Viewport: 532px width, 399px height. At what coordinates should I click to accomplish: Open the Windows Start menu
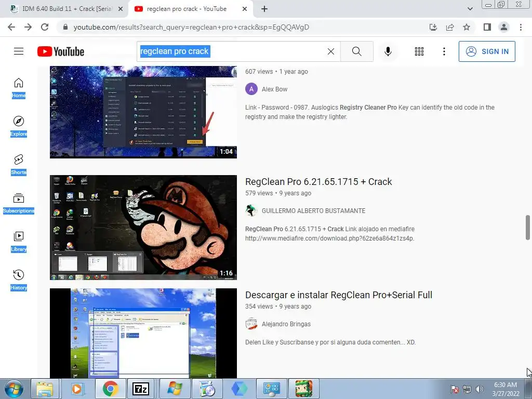click(x=14, y=389)
